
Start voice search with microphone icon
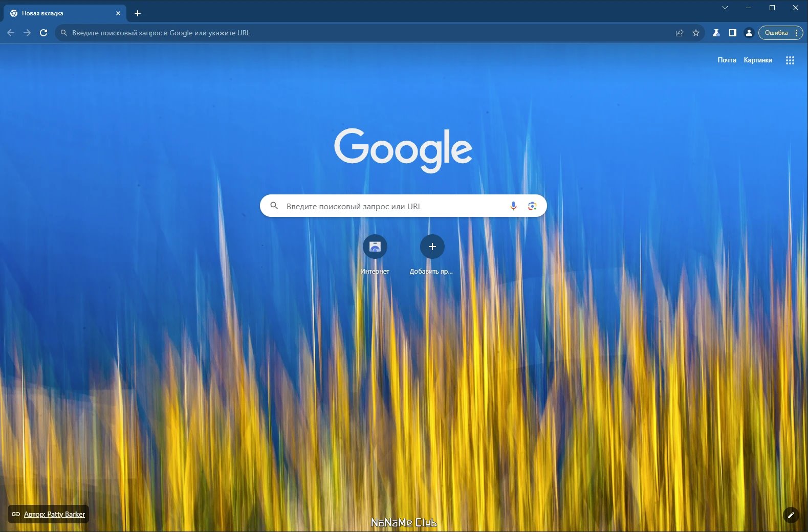[x=513, y=206]
